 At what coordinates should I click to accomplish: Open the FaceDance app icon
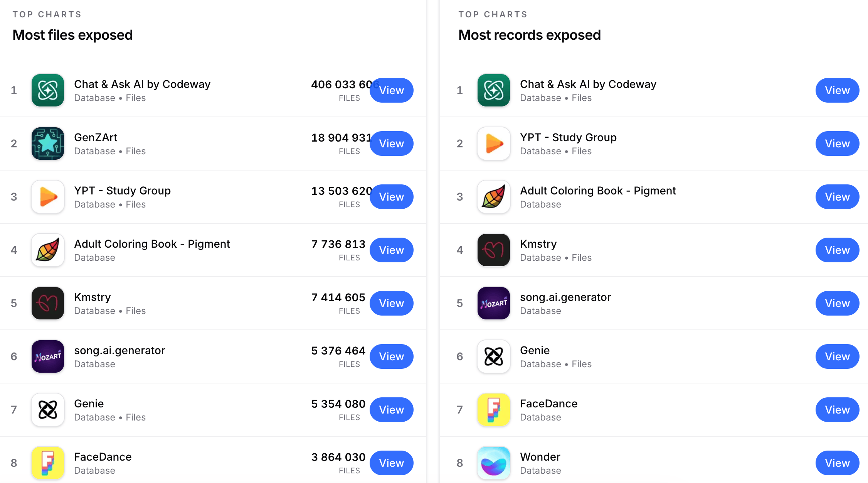tap(47, 463)
